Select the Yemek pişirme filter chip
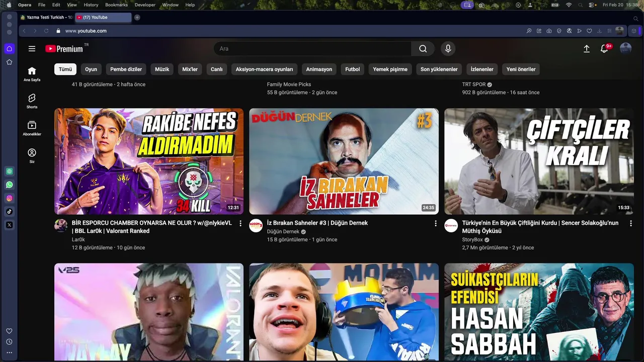This screenshot has height=362, width=644. [390, 69]
